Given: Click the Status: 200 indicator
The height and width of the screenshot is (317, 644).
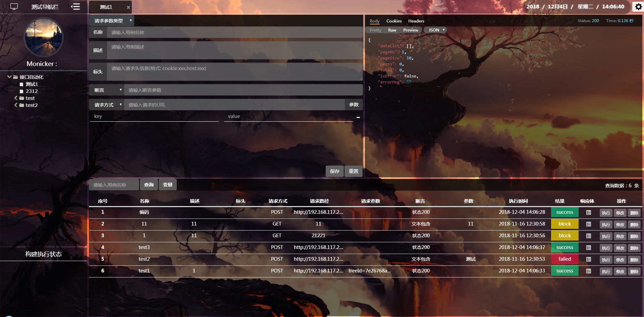Looking at the screenshot, I should coord(588,21).
